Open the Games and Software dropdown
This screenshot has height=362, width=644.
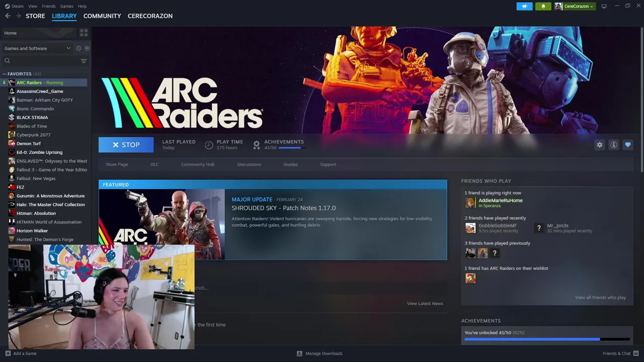click(38, 48)
